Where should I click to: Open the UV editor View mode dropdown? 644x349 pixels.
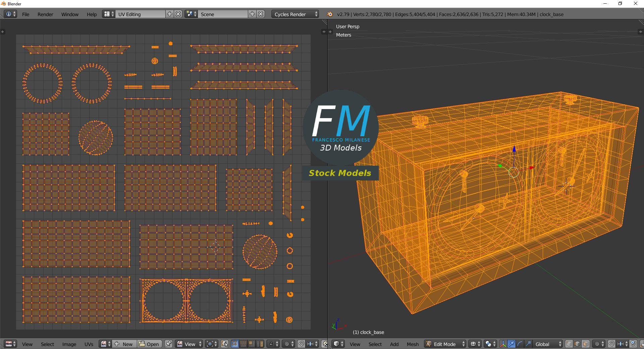[190, 344]
